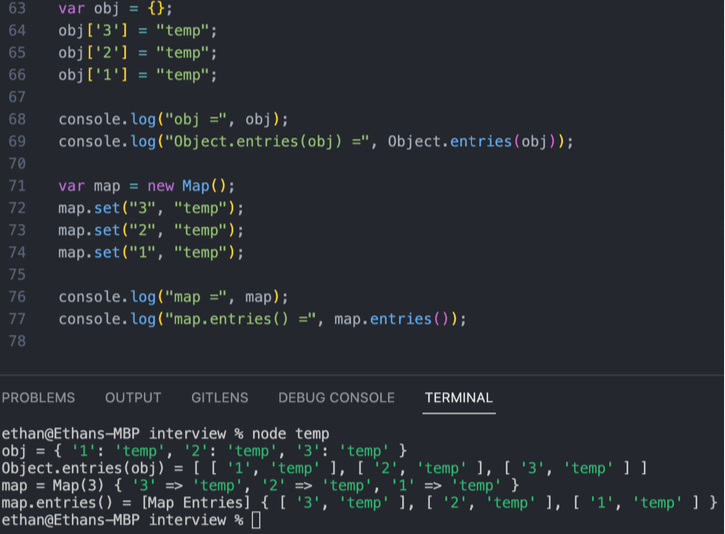
Task: Click the map.set("1", "temp") line
Action: (151, 252)
